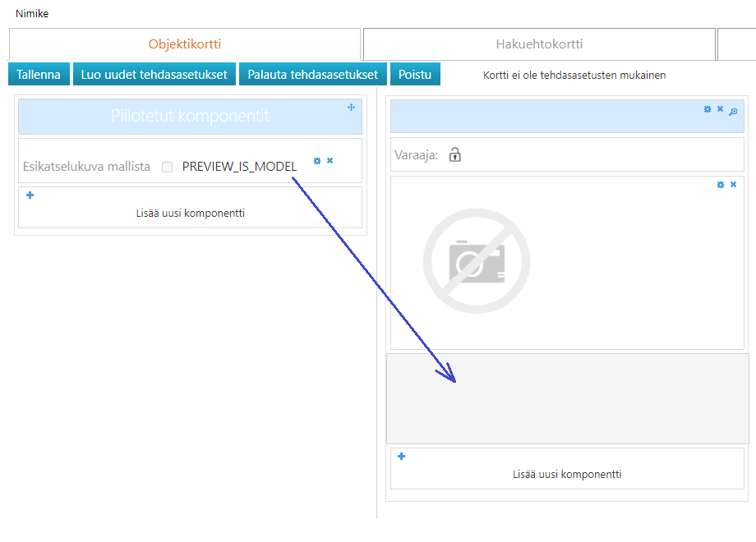This screenshot has height=542, width=756.
Task: Click the Tallenna button
Action: coord(39,75)
